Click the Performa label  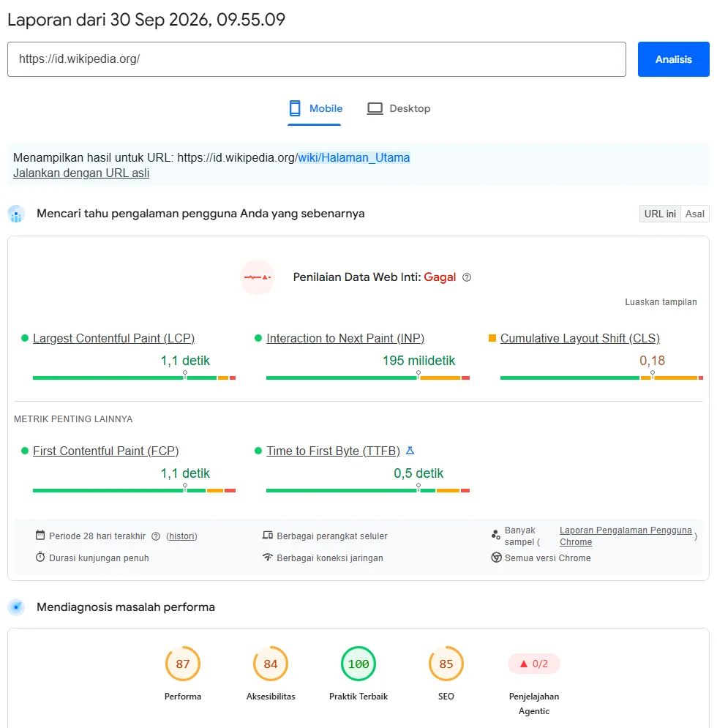pyautogui.click(x=183, y=697)
